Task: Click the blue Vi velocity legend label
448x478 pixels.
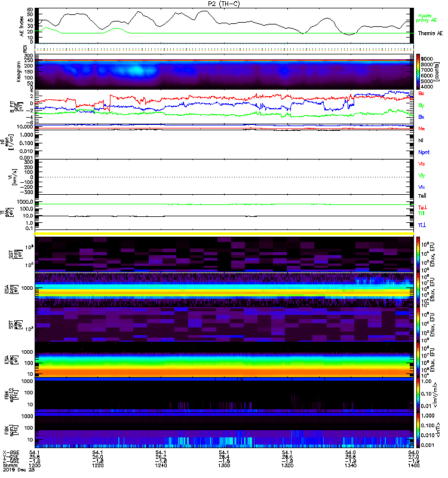Action: [421, 187]
